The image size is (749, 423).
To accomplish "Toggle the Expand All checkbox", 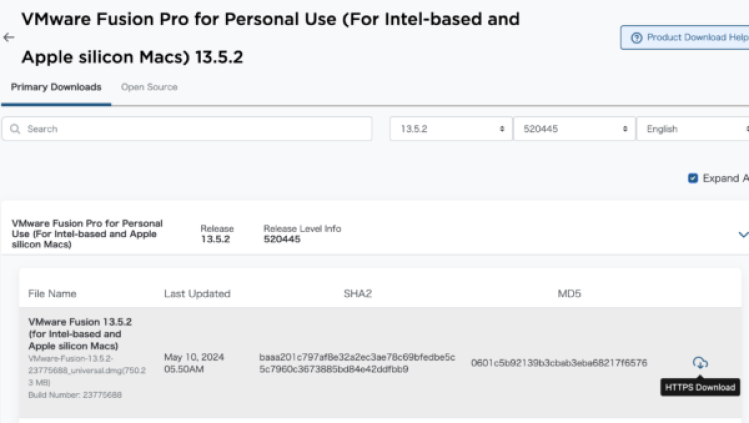I will pyautogui.click(x=693, y=178).
